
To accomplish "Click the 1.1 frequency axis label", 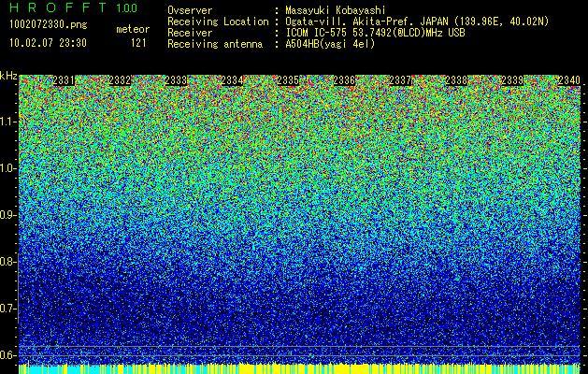I will [x=8, y=122].
